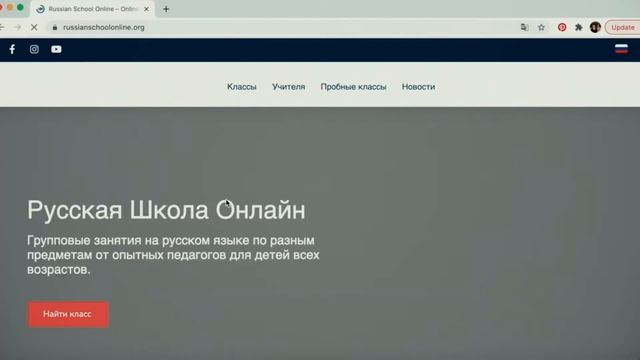Switch language using the Russian flag
Screen dimensions: 640x360
[x=621, y=49]
